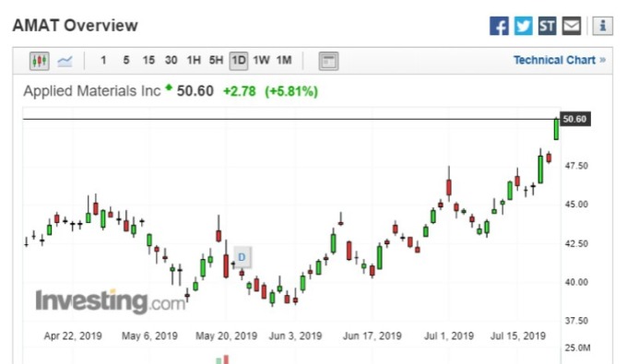Open the chart window layout icon
The width and height of the screenshot is (627, 364).
[x=328, y=61]
